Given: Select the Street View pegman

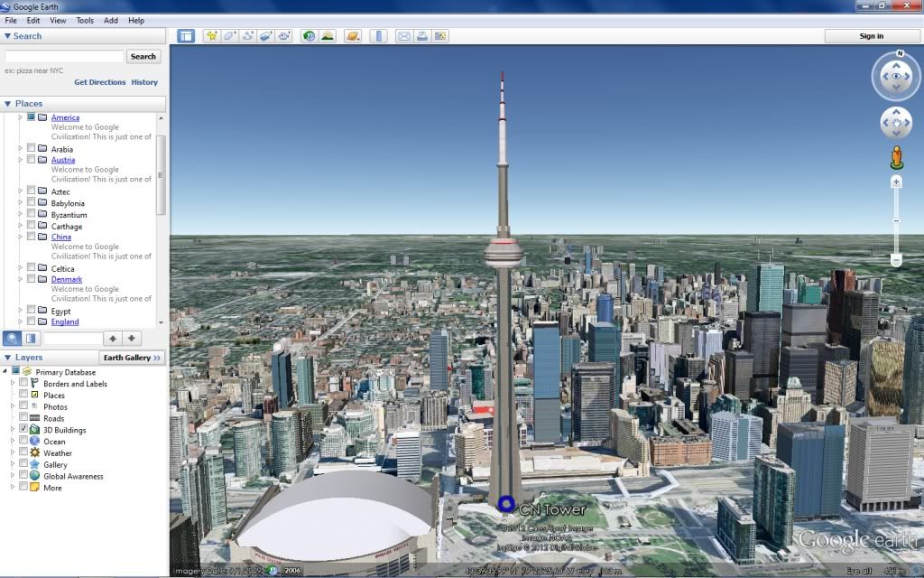Looking at the screenshot, I should [x=896, y=157].
